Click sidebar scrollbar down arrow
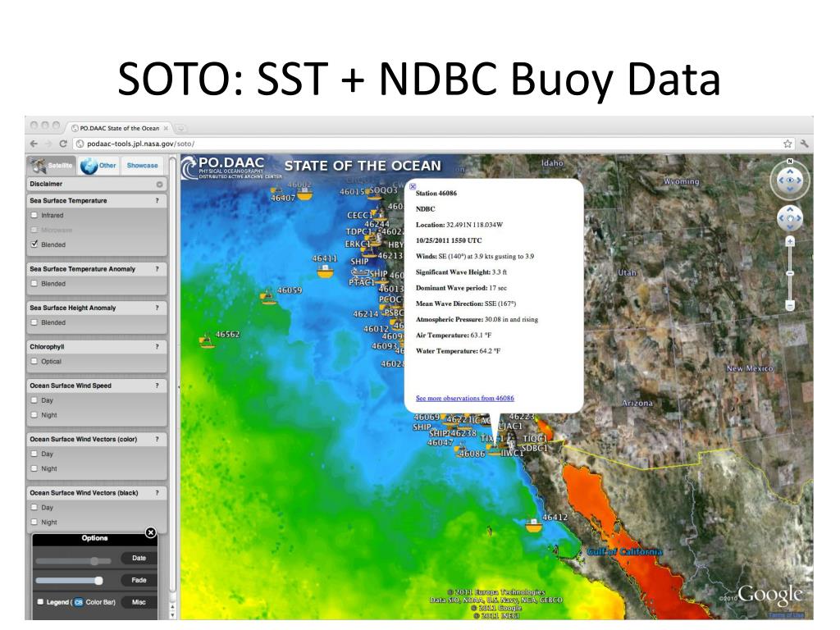The width and height of the screenshot is (840, 630). pyautogui.click(x=172, y=615)
